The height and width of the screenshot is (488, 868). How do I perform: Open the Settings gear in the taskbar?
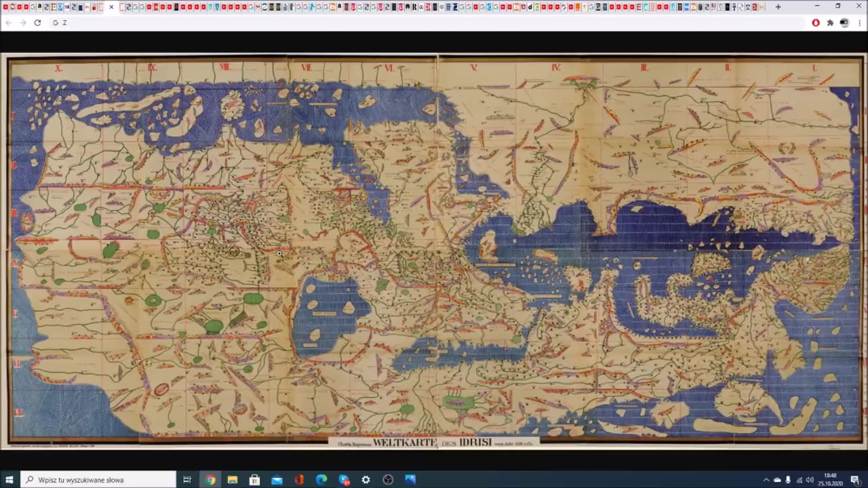point(366,480)
